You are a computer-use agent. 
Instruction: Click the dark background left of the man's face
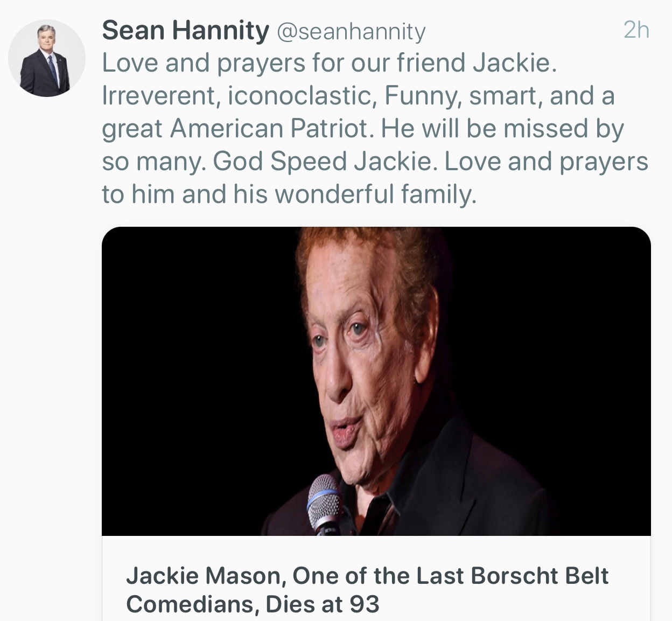199,377
